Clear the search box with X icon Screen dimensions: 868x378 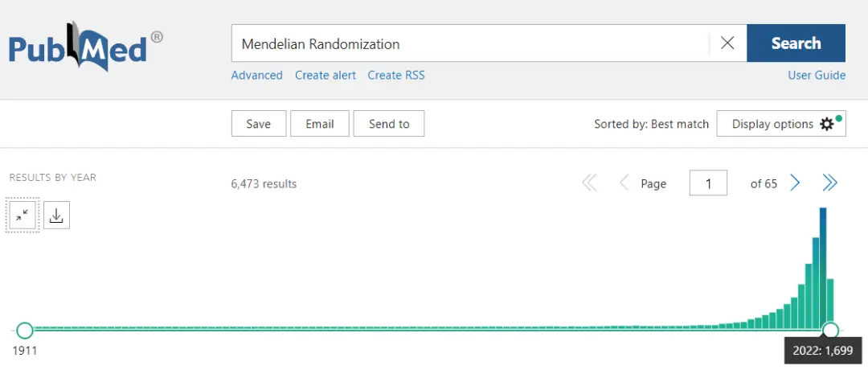727,43
